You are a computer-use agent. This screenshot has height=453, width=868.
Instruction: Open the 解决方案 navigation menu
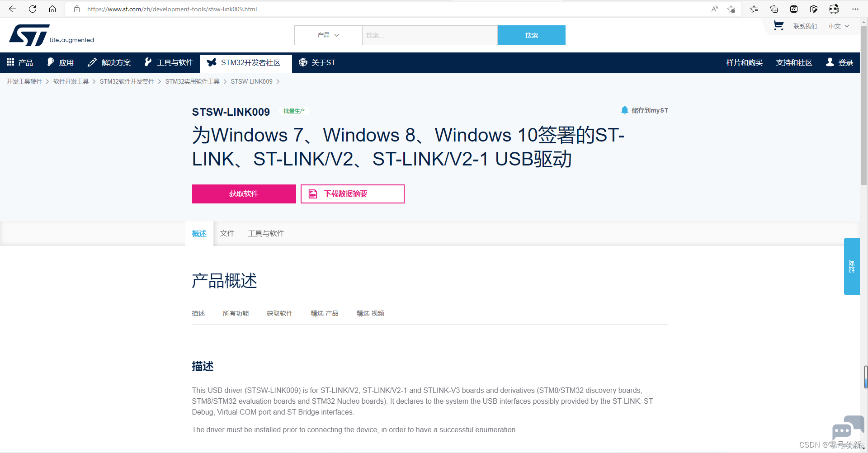[109, 62]
